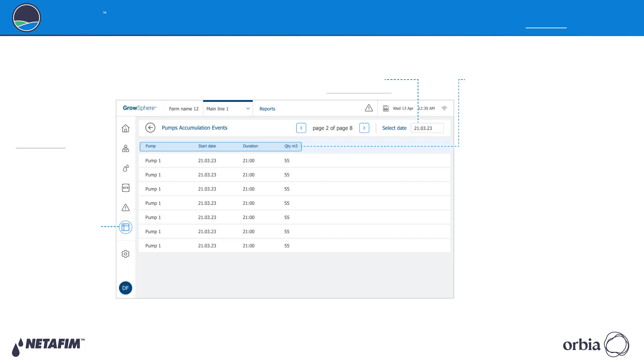Click the 12:30 AM time
The height and width of the screenshot is (362, 644).
tap(426, 108)
